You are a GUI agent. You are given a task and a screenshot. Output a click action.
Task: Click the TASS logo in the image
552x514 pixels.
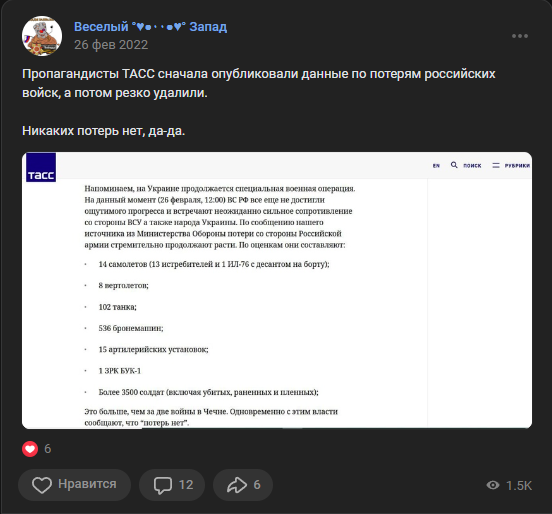(41, 167)
